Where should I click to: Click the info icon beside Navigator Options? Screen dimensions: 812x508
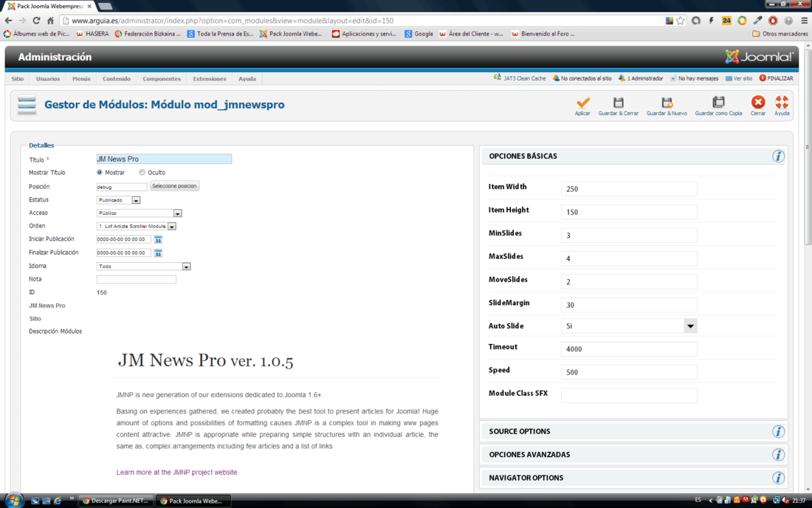pos(778,478)
